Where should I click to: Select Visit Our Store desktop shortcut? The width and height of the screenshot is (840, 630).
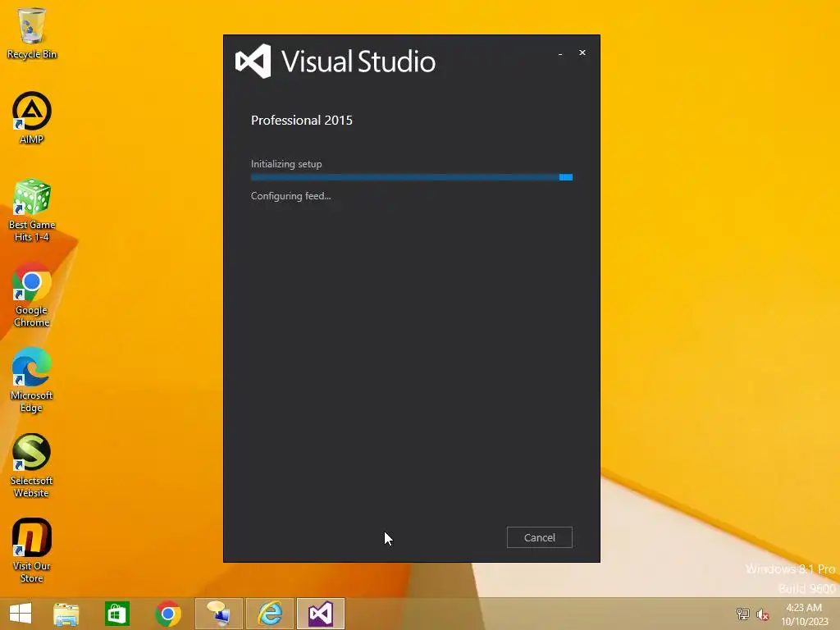tap(32, 550)
